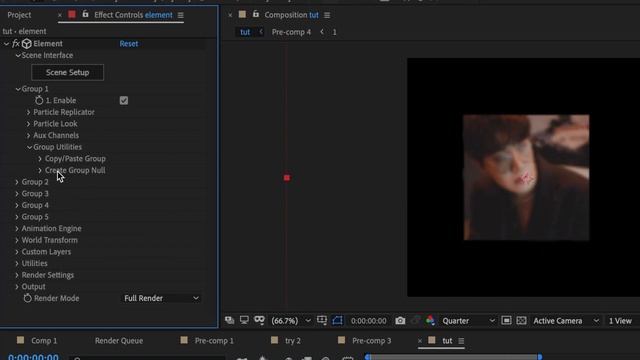Expand Group 5
Image resolution: width=640 pixels, height=360 pixels.
17,217
